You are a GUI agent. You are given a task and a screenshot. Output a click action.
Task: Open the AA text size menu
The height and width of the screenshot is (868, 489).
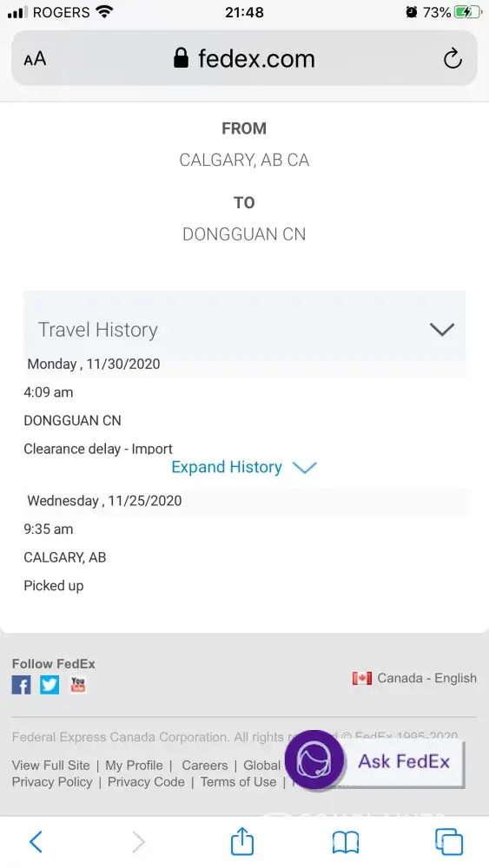(35, 59)
